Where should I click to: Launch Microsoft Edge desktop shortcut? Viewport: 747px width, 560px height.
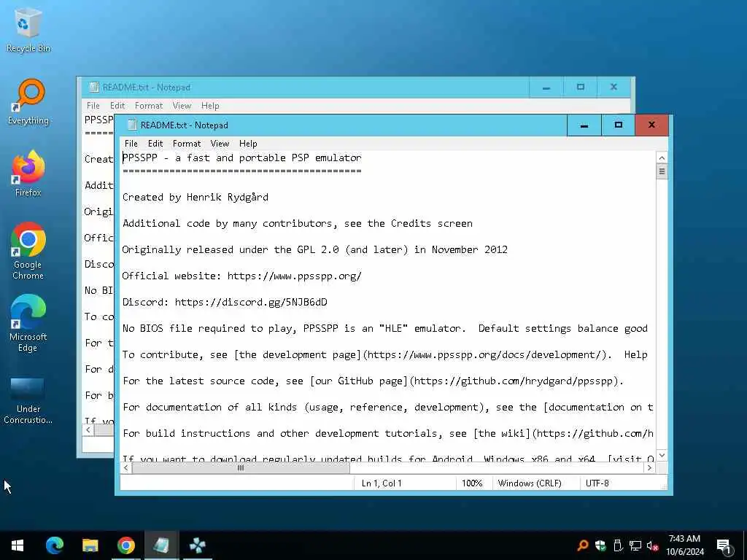[x=28, y=323]
